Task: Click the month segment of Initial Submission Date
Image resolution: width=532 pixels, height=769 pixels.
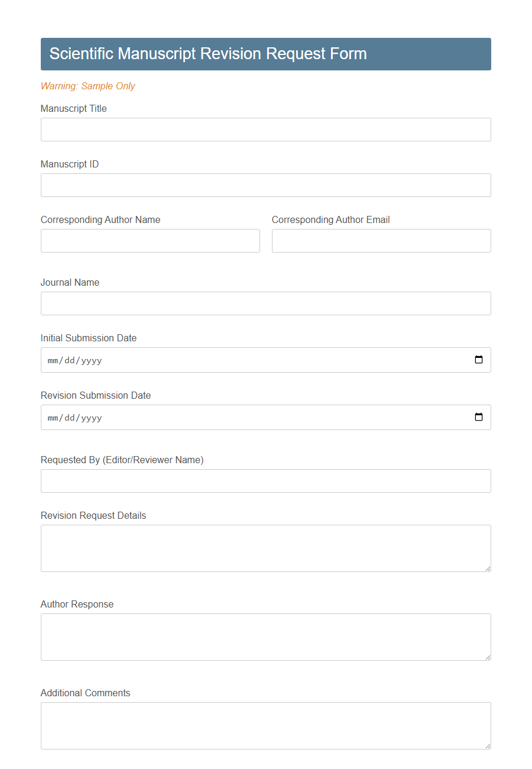Action: pos(52,360)
